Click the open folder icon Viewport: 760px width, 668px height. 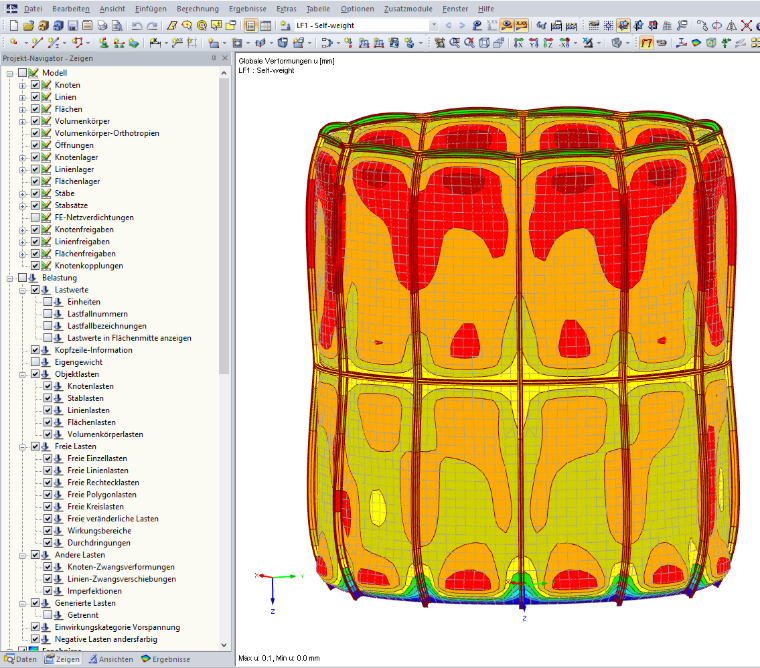click(x=29, y=26)
